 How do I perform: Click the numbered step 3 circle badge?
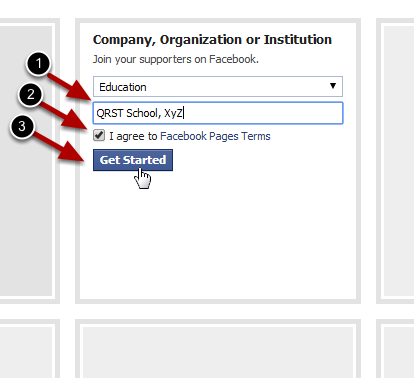tap(22, 126)
